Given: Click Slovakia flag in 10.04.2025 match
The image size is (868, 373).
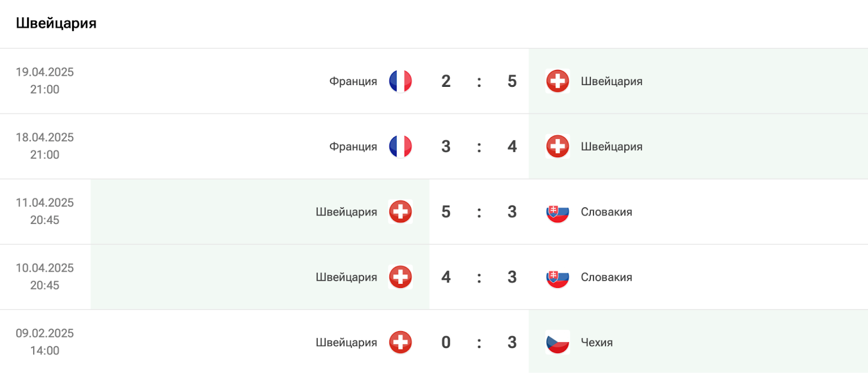Looking at the screenshot, I should coord(557,277).
